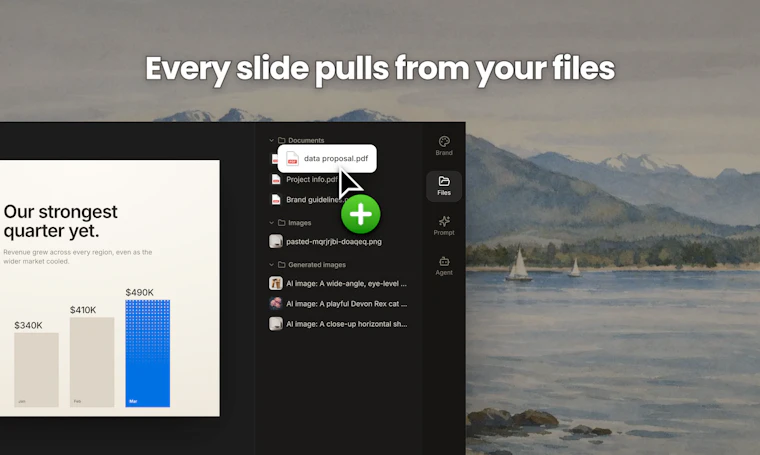Viewport: 760px width, 455px height.
Task: Click thumbnail of pasted-mqrjrjbi-doaqeq.png
Action: (x=276, y=241)
